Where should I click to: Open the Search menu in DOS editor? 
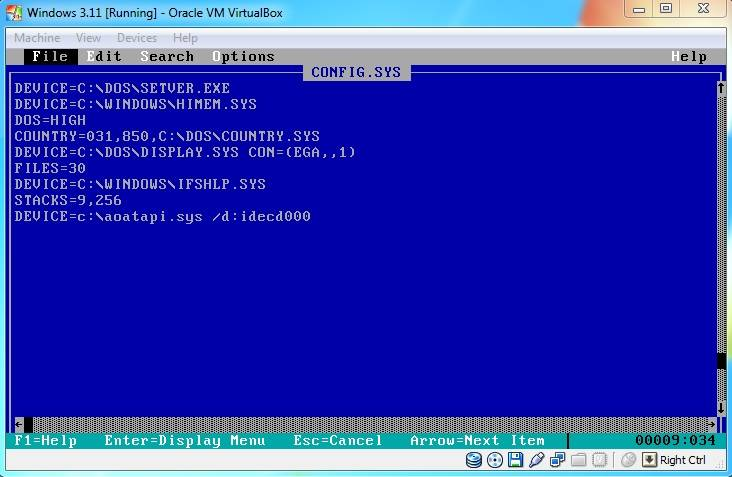tap(167, 57)
